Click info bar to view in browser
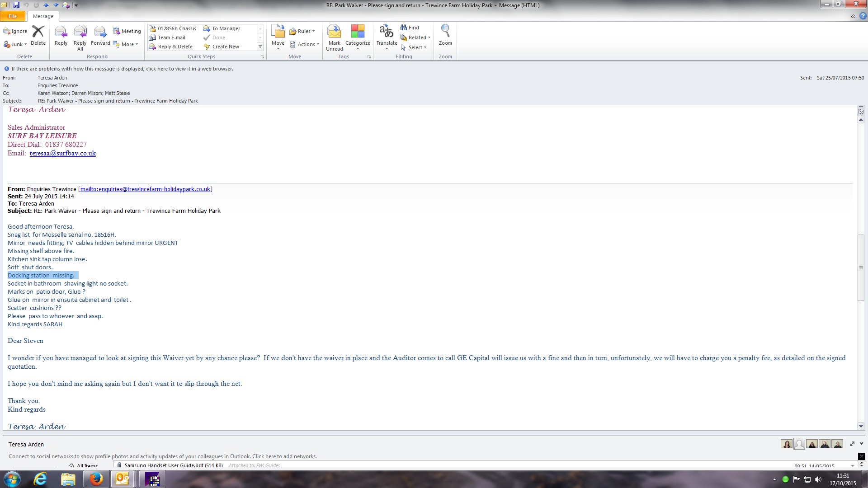 (x=122, y=69)
